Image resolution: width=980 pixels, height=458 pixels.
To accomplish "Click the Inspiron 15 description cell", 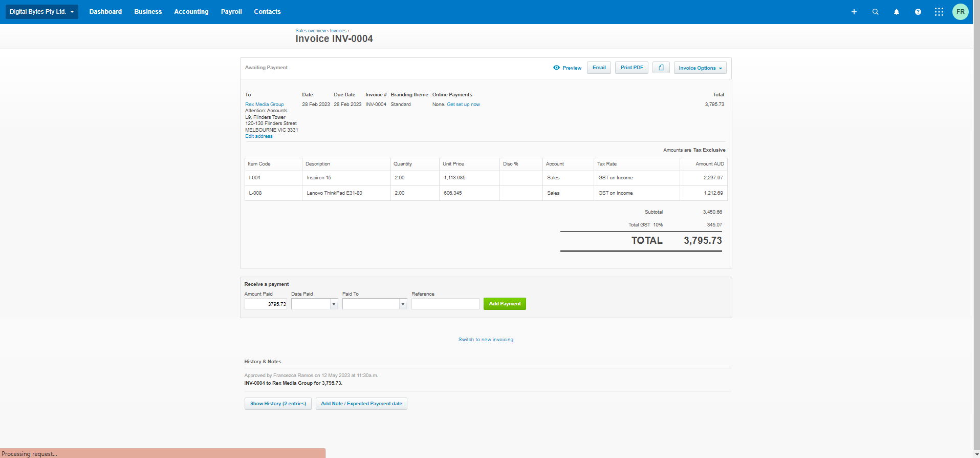I will coord(346,178).
